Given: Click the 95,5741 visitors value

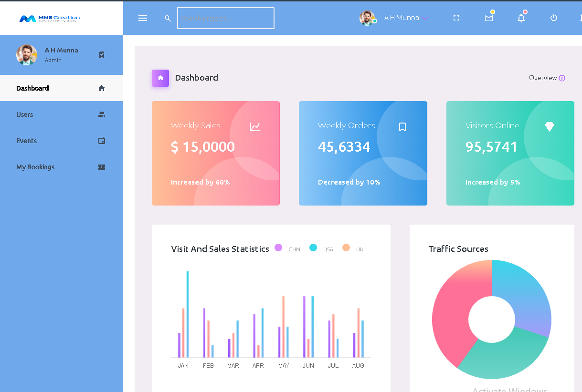Looking at the screenshot, I should [491, 147].
